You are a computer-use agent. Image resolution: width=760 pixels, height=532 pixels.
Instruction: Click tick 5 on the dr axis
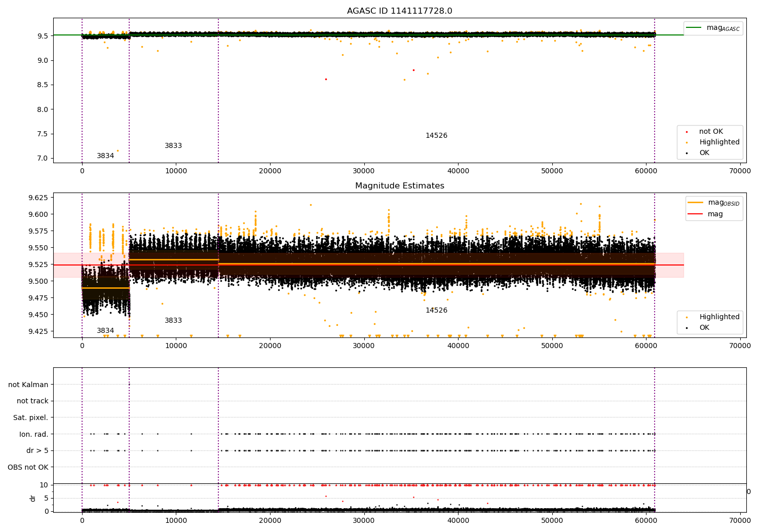pyautogui.click(x=46, y=498)
